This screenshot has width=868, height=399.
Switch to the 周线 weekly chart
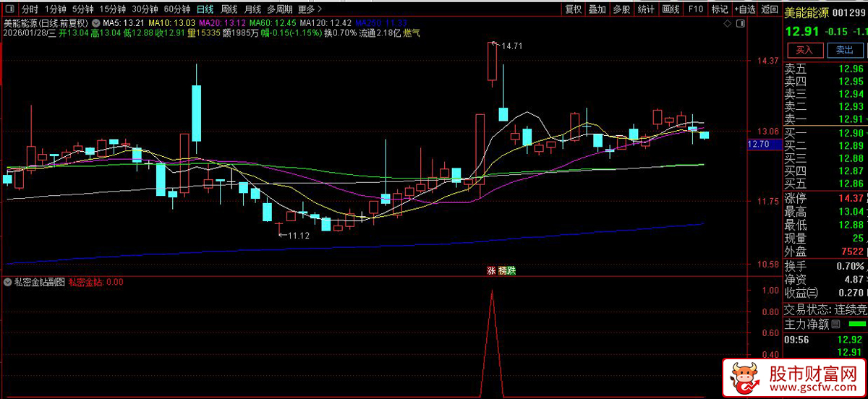[x=229, y=9]
